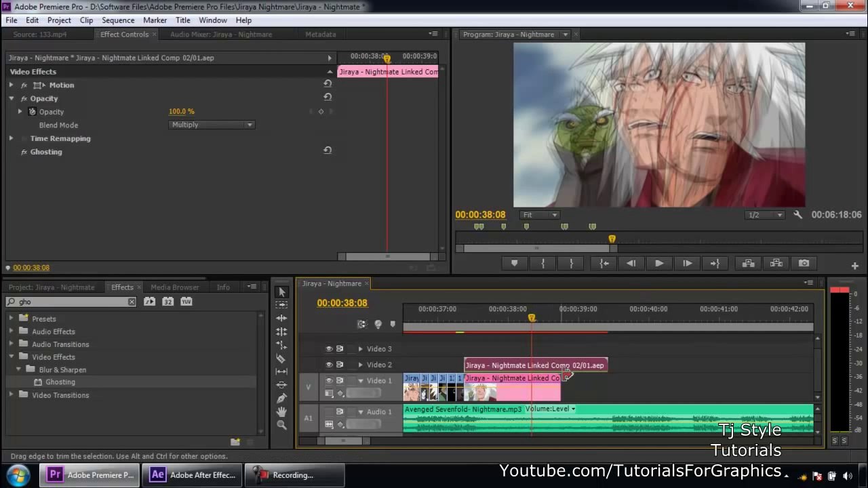Clear the effects search field
Screen dimensions: 868x488
[132, 302]
